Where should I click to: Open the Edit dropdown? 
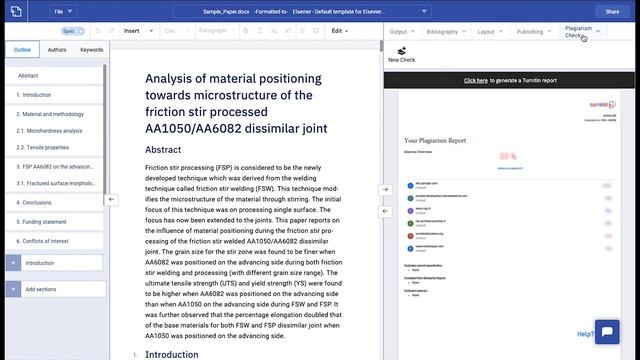click(x=340, y=31)
